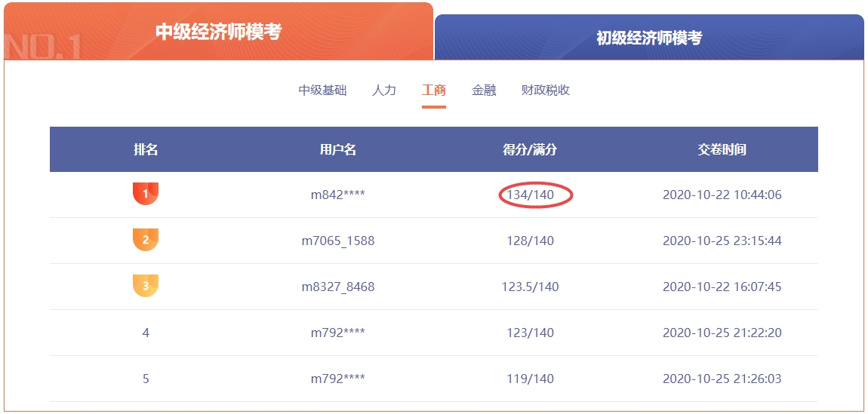Click submit time 2020-10-25 23:15:44
The width and height of the screenshot is (868, 414).
pyautogui.click(x=722, y=241)
